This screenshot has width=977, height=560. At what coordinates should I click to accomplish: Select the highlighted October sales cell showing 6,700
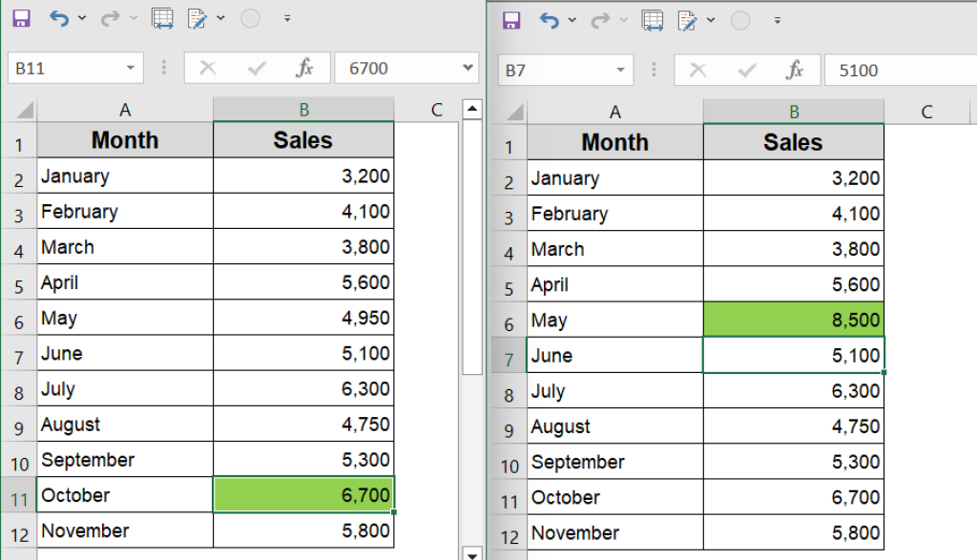[302, 494]
